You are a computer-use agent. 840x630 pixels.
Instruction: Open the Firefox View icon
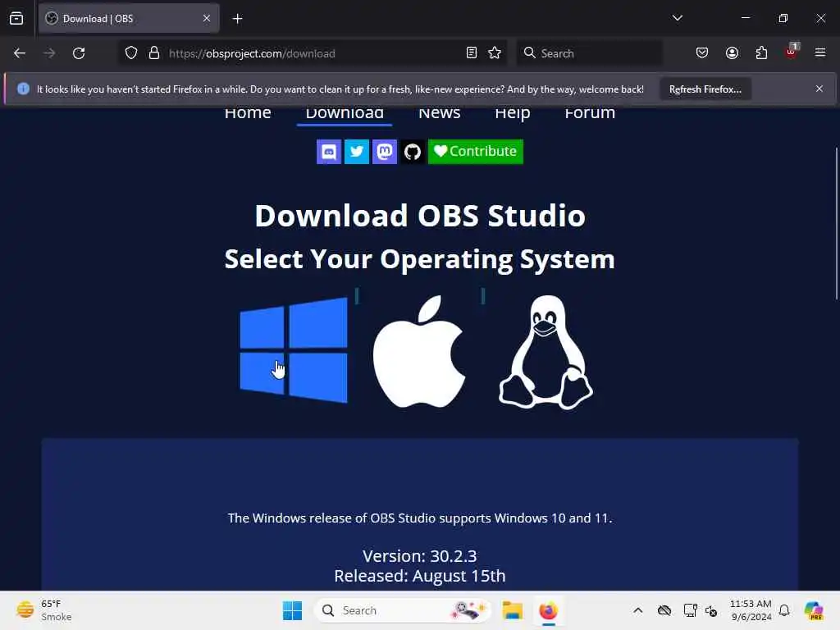pyautogui.click(x=16, y=19)
